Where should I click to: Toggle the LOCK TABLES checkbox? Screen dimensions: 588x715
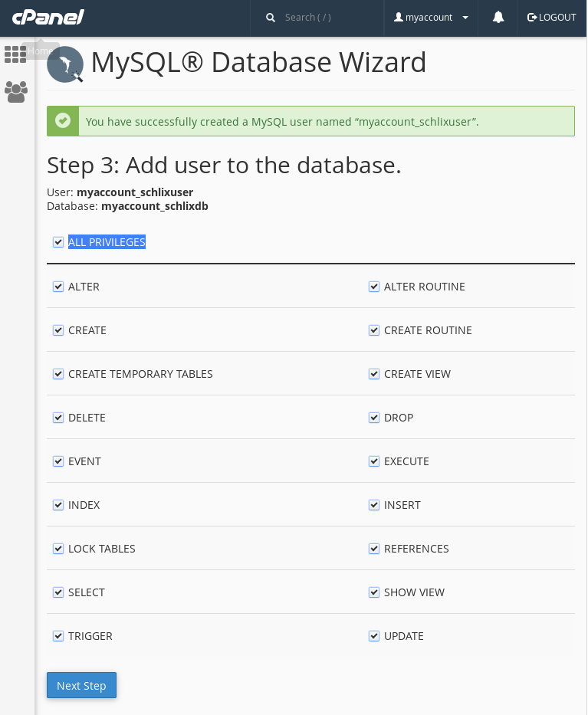(58, 549)
